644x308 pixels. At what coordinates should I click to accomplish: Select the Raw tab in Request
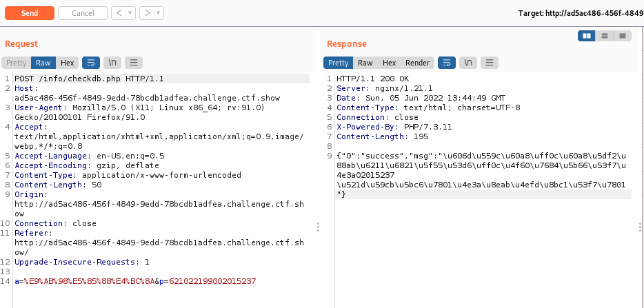point(43,63)
